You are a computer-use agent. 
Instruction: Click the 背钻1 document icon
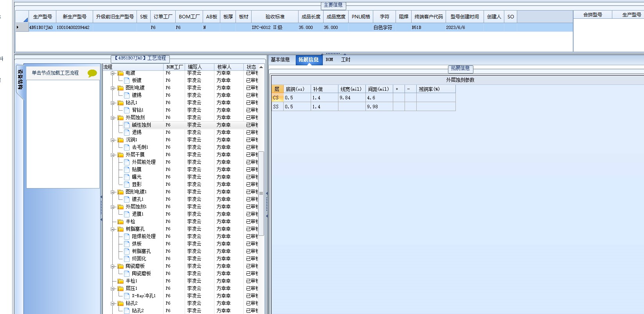[127, 110]
